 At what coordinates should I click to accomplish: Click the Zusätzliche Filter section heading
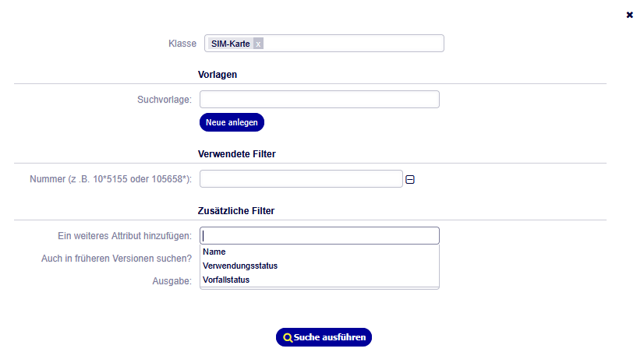236,210
